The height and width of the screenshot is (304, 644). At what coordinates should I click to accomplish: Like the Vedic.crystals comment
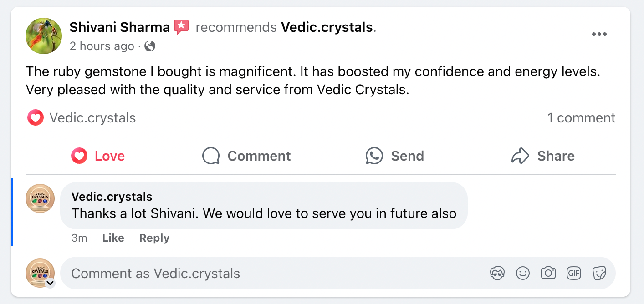pos(113,238)
